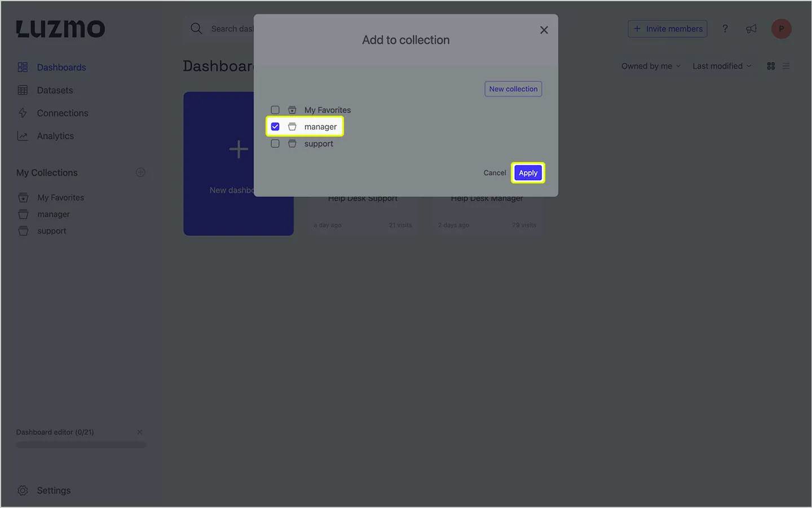Click the Dashboard editor progress bar
This screenshot has width=812, height=508.
pyautogui.click(x=81, y=445)
